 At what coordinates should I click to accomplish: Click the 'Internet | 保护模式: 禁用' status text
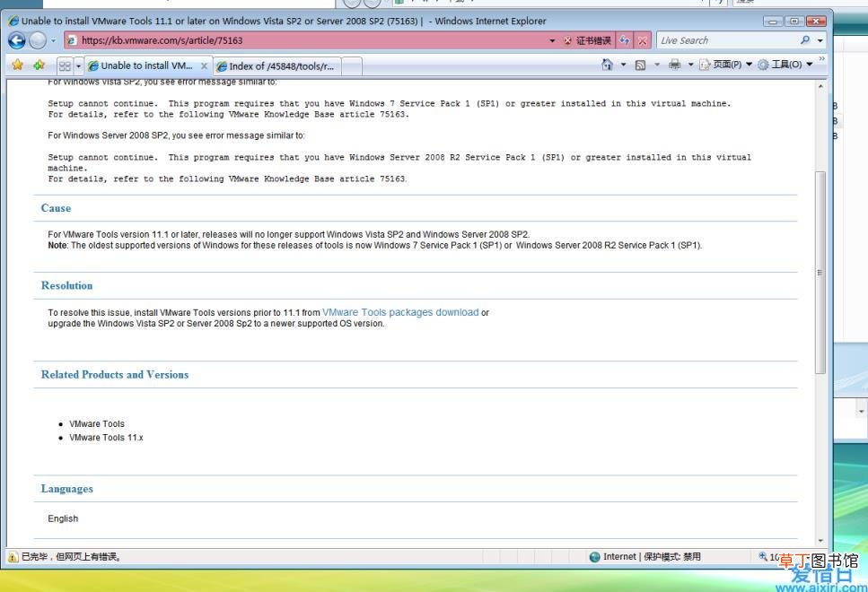click(652, 557)
